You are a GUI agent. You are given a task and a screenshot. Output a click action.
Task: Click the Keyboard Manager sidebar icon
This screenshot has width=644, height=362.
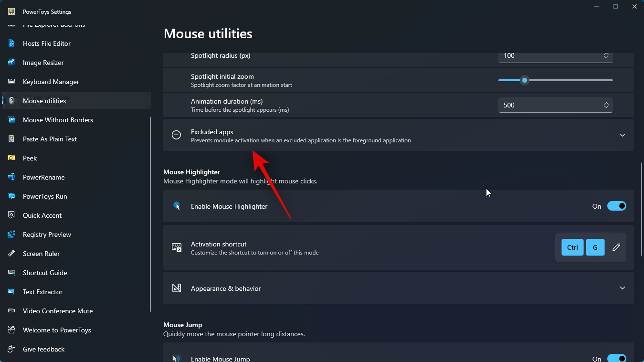[11, 82]
